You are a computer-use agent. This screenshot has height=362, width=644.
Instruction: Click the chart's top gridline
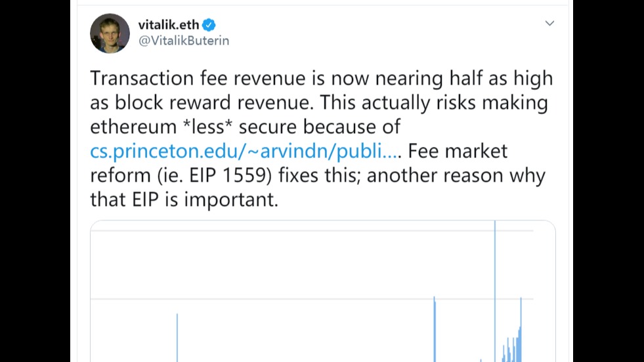pyautogui.click(x=312, y=231)
